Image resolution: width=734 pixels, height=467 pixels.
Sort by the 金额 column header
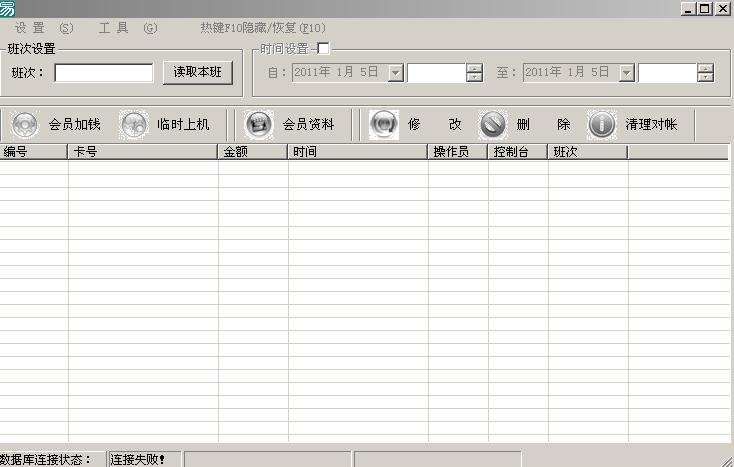point(253,152)
